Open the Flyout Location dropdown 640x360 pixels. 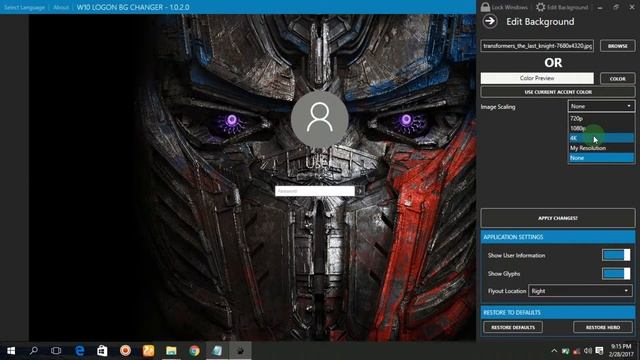(580, 291)
